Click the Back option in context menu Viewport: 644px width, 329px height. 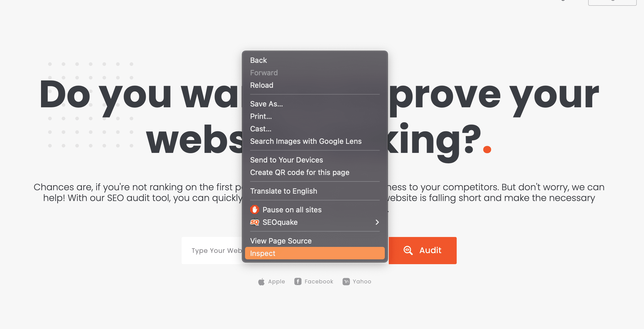258,60
